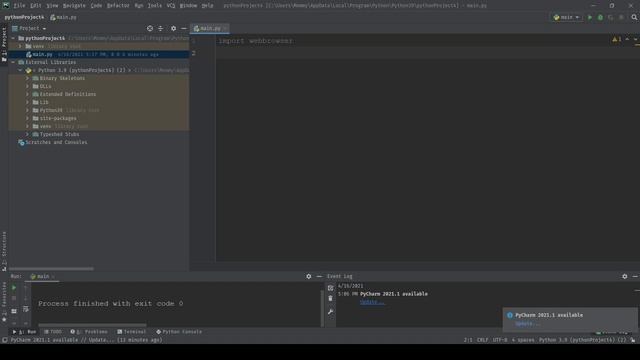This screenshot has width=640, height=360.
Task: Click the Select Opened File locate icon
Action: coord(150,28)
